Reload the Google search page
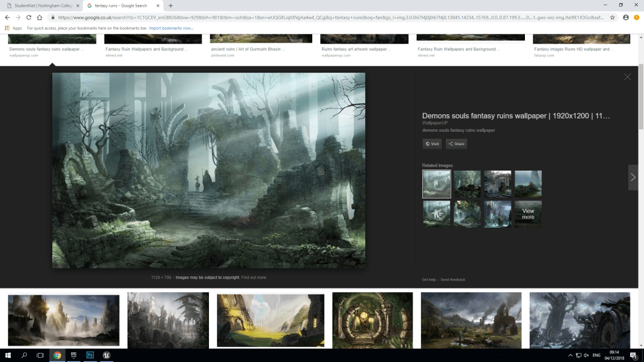 coord(29,17)
